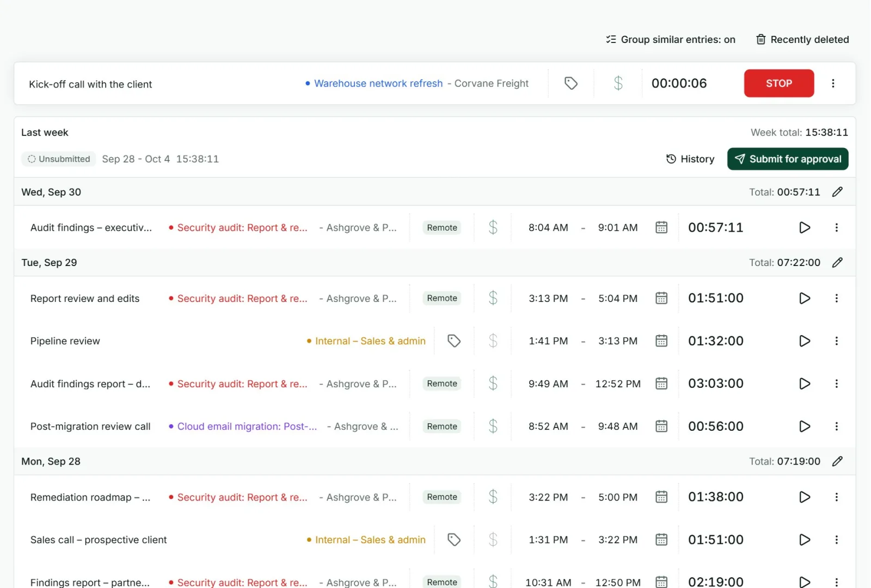
Task: Open calendar for the 00:57:11 entry
Action: 661,227
